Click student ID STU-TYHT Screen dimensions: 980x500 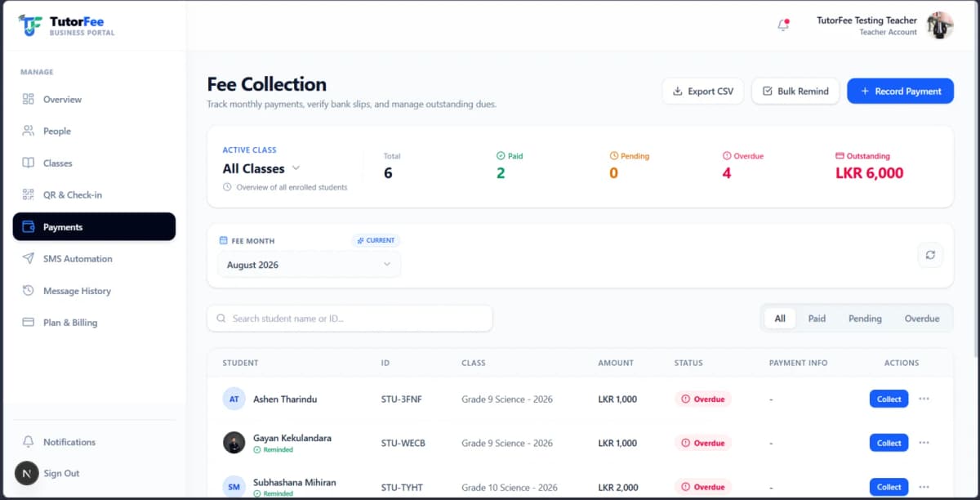403,488
